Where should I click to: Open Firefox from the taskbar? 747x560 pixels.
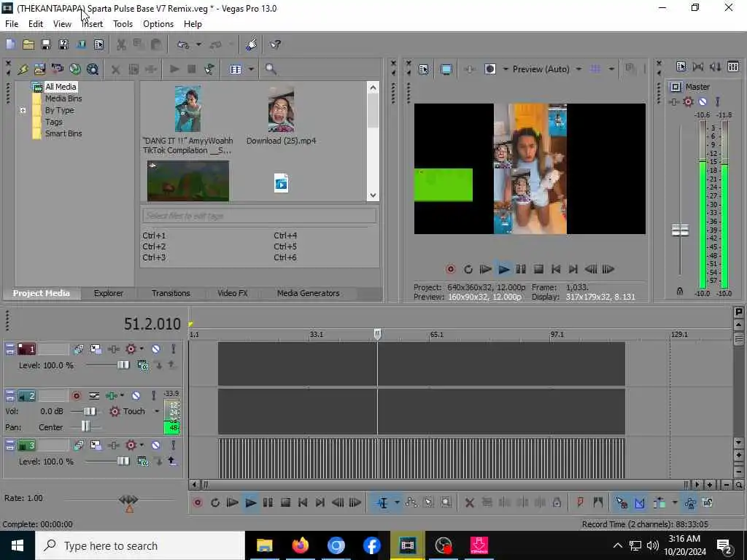pyautogui.click(x=300, y=545)
